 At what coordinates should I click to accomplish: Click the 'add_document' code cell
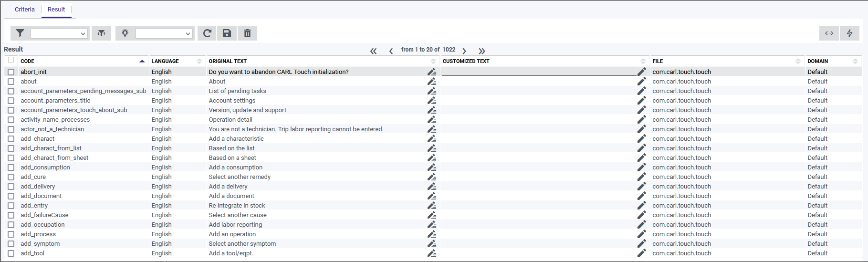click(41, 196)
